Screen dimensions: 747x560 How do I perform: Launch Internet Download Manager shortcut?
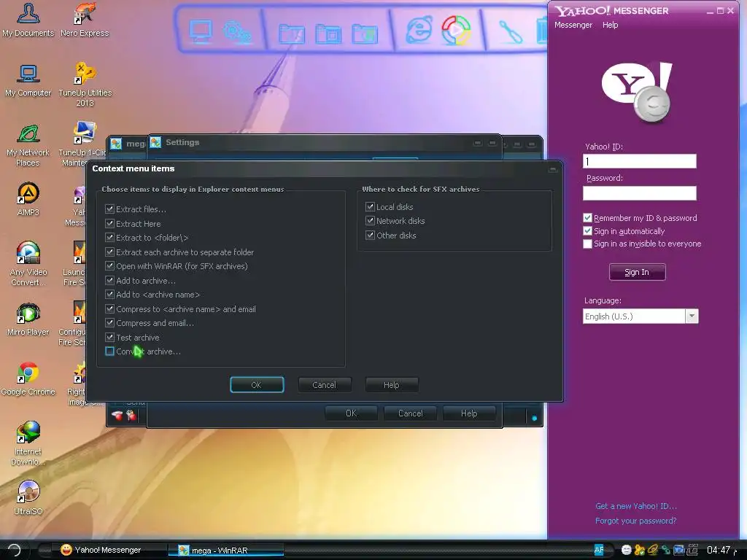pyautogui.click(x=28, y=444)
